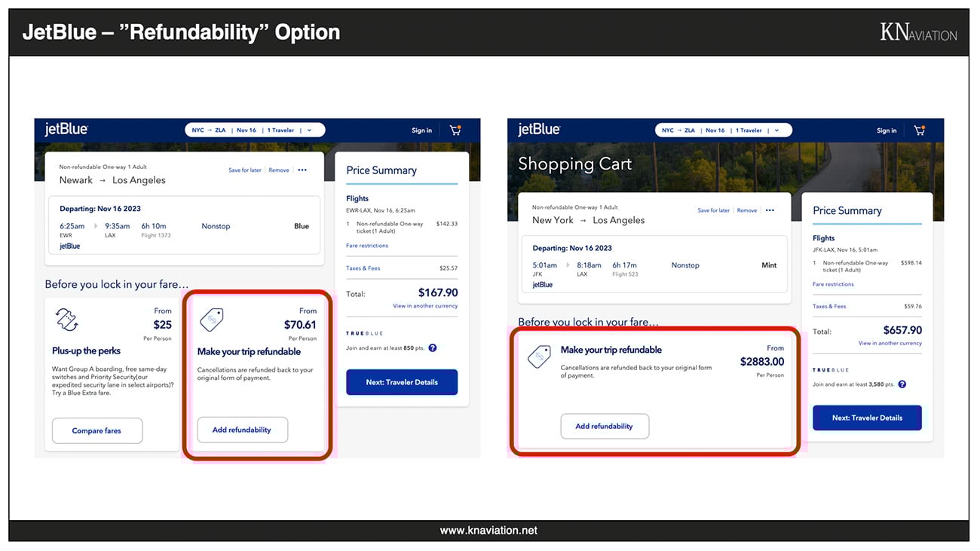Image resolution: width=980 pixels, height=551 pixels.
Task: Click Next: Traveler Details under the $167.90 total
Action: [402, 382]
